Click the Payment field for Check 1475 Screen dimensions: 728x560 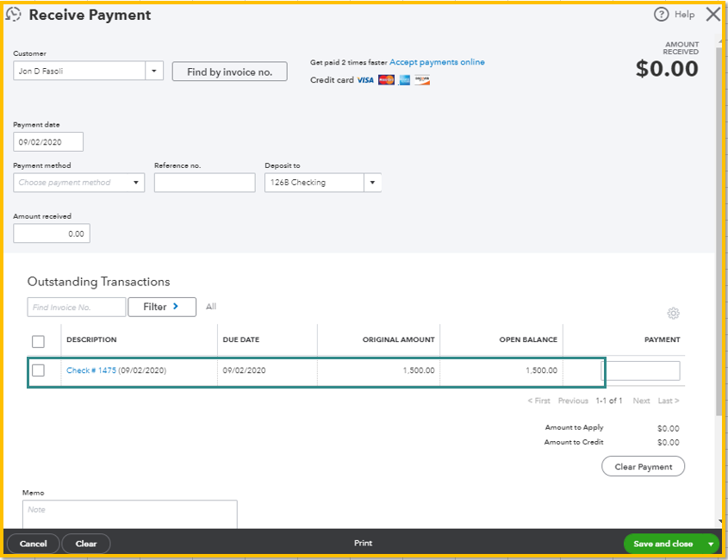(641, 370)
